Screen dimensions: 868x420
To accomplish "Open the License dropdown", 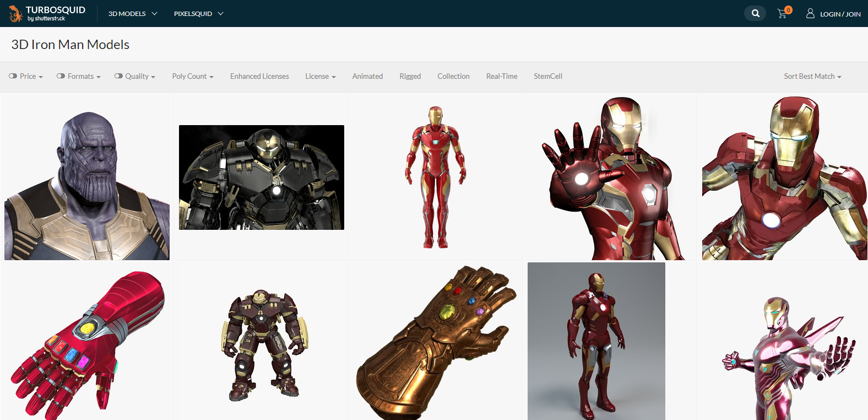I will click(321, 76).
